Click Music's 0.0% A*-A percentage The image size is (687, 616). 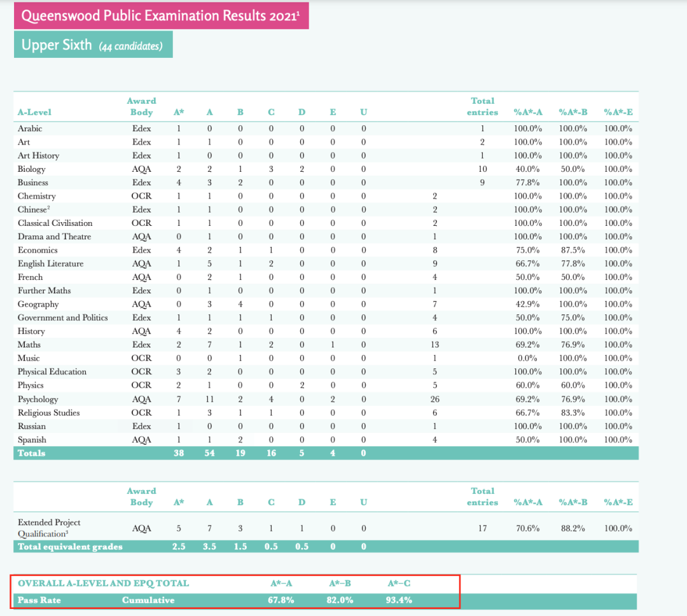tap(527, 358)
